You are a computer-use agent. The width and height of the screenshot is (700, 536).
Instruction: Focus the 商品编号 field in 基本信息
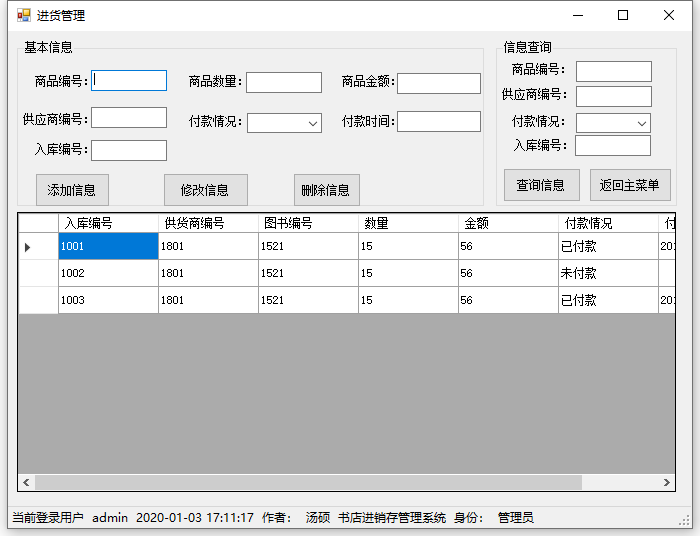tap(129, 80)
